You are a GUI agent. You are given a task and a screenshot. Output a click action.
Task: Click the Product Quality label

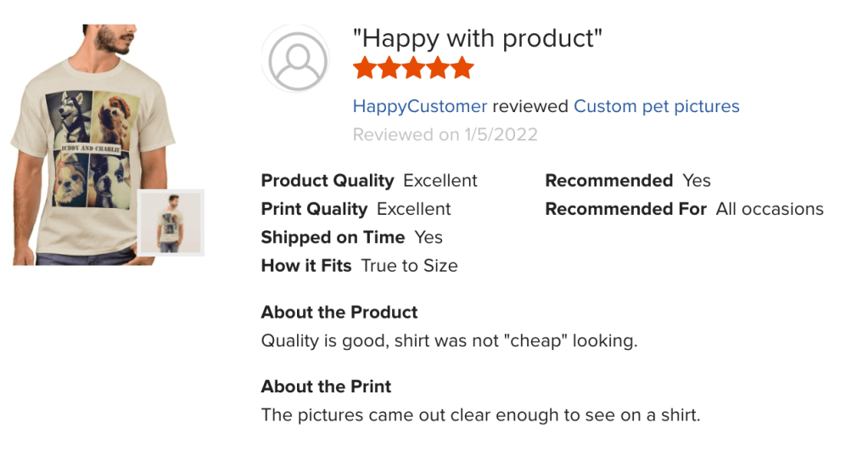pyautogui.click(x=328, y=180)
